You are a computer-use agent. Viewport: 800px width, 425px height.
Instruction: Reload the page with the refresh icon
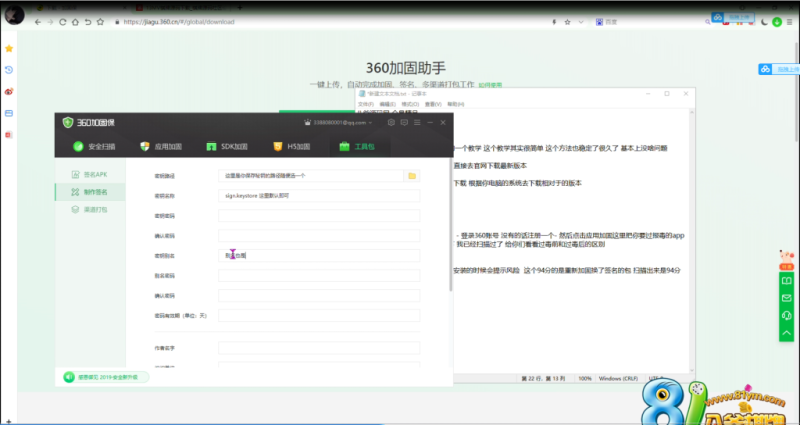[63, 22]
